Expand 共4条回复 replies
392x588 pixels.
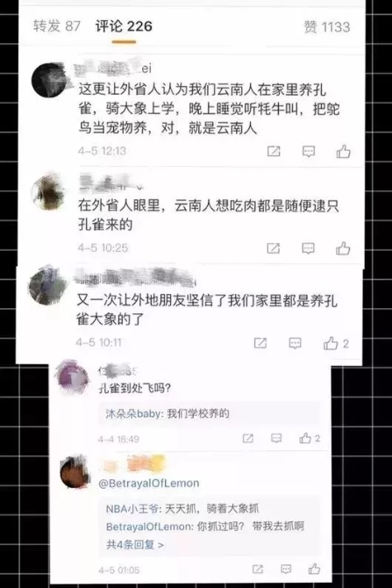coord(135,544)
